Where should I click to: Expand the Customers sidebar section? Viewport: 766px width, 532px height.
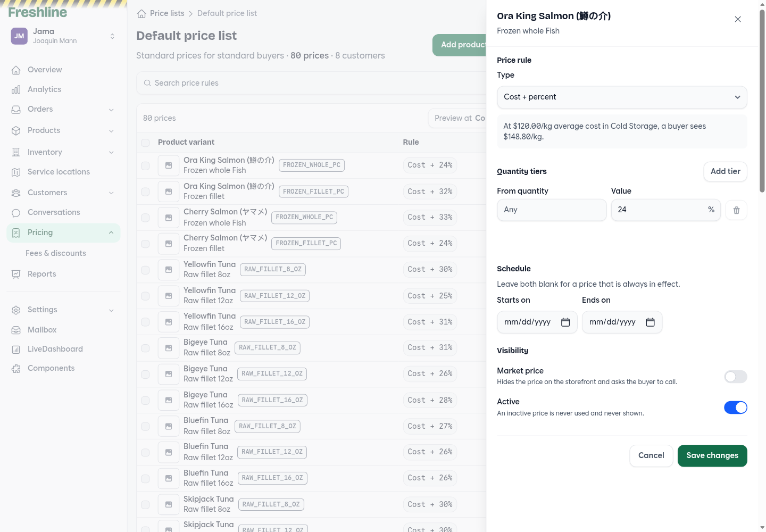tap(63, 193)
